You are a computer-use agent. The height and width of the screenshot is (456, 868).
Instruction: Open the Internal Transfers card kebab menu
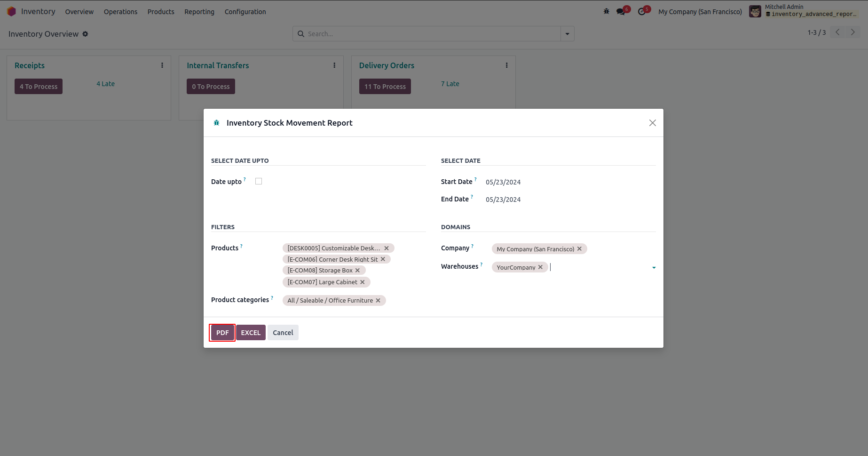[x=334, y=65]
